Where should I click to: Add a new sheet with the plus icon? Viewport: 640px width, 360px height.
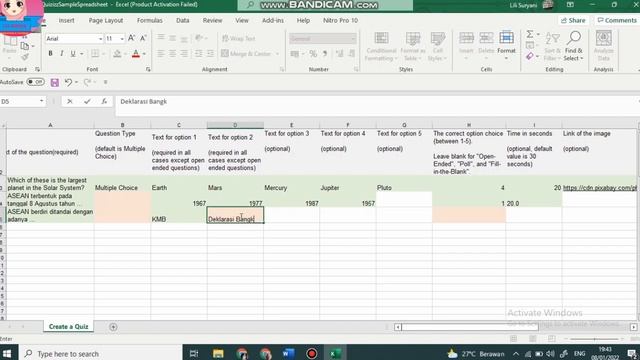point(113,327)
